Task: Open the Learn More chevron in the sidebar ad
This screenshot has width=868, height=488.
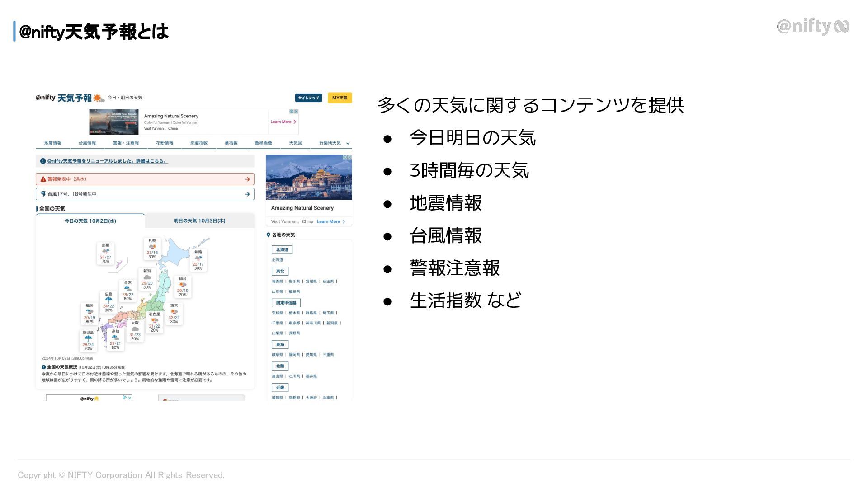Action: (344, 222)
